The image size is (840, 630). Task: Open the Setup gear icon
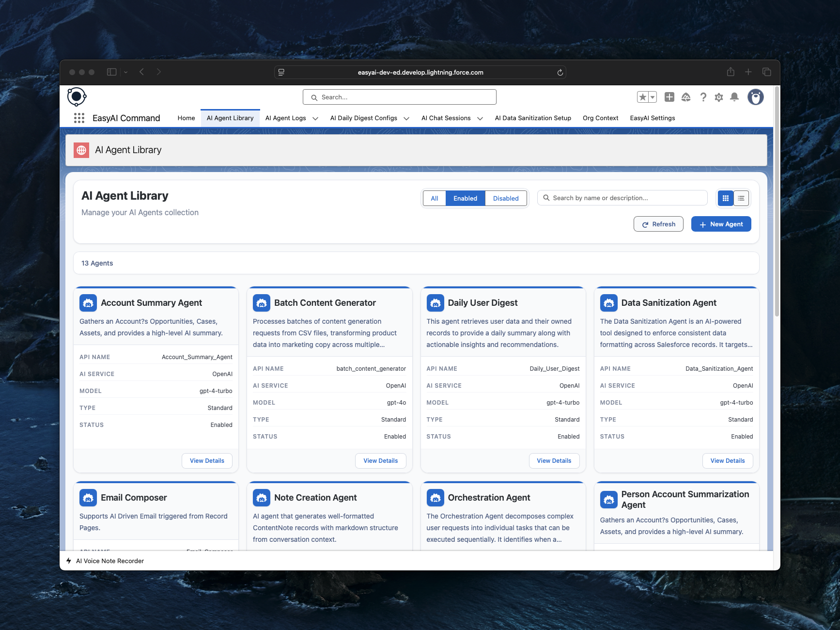(x=719, y=97)
